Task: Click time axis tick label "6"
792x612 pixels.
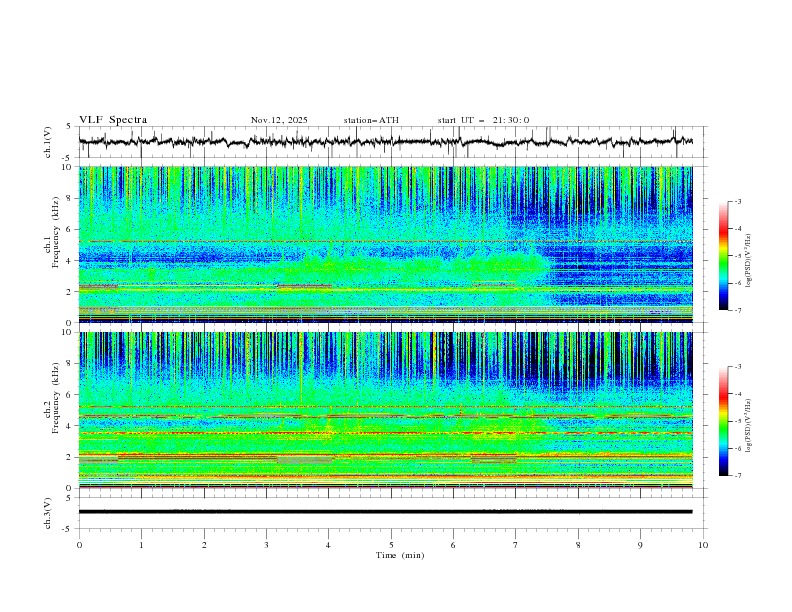Action: [x=453, y=545]
